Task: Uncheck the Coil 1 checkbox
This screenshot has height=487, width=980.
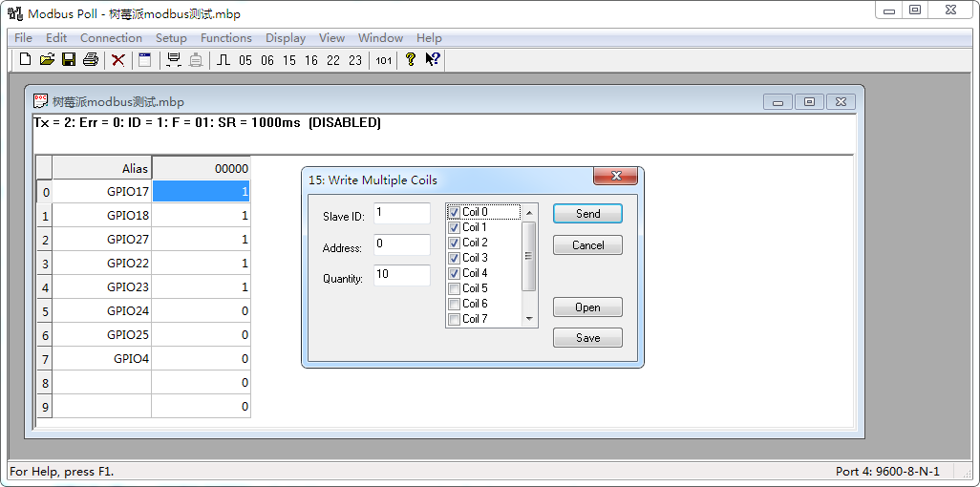Action: click(x=455, y=227)
